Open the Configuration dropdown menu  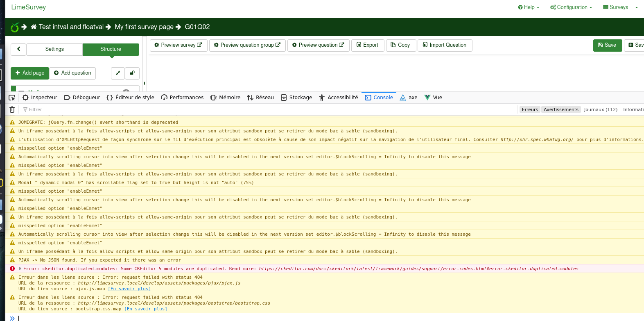571,7
